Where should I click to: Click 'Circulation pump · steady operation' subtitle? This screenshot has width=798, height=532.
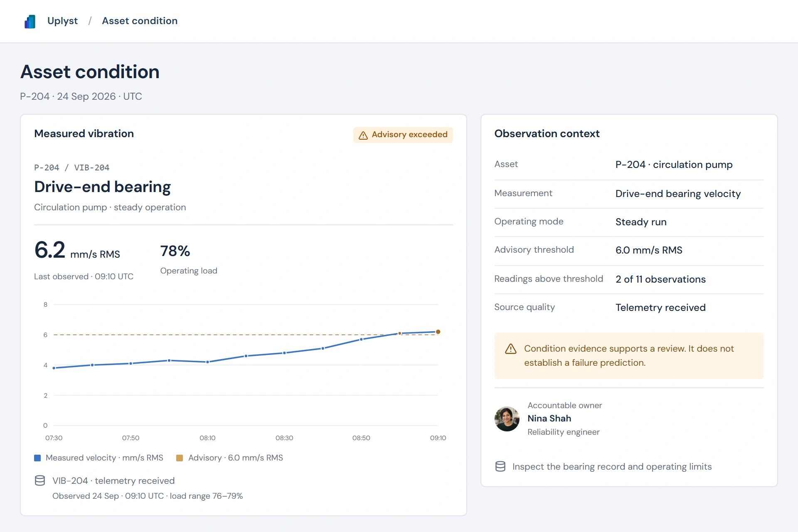click(x=110, y=207)
